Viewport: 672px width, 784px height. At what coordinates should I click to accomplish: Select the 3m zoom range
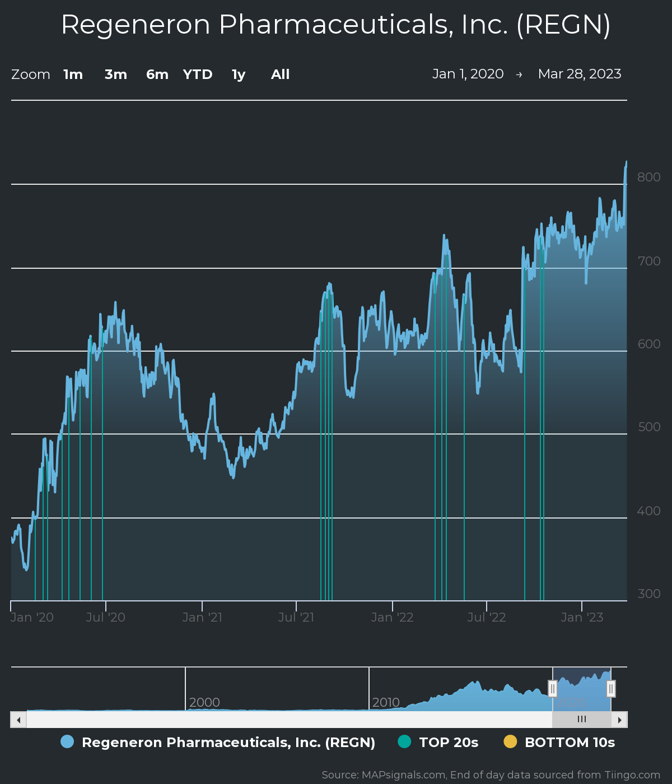pos(116,74)
